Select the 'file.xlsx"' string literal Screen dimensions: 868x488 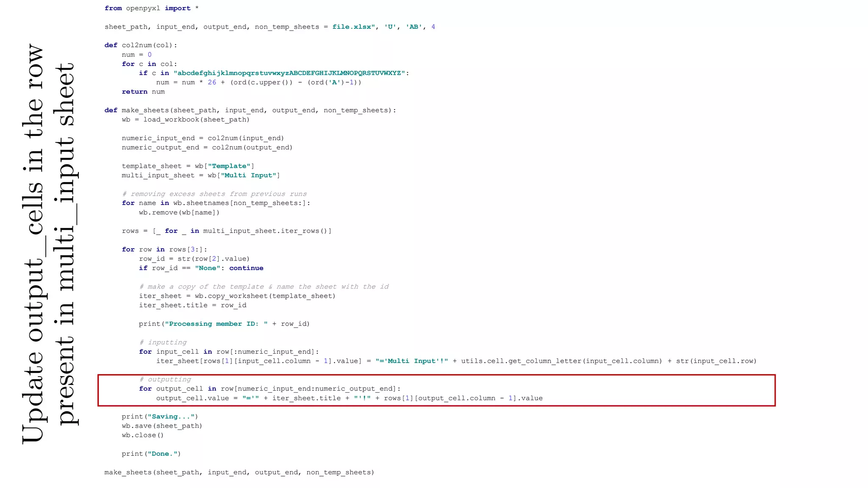point(354,27)
